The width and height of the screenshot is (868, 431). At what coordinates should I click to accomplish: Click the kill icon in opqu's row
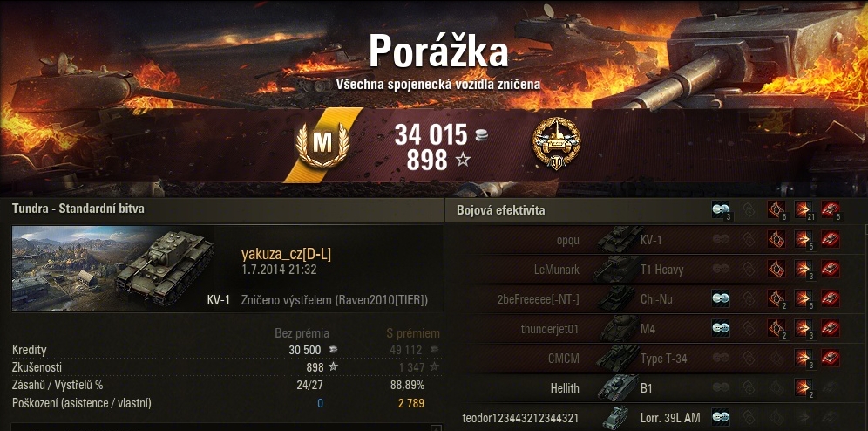(x=831, y=239)
